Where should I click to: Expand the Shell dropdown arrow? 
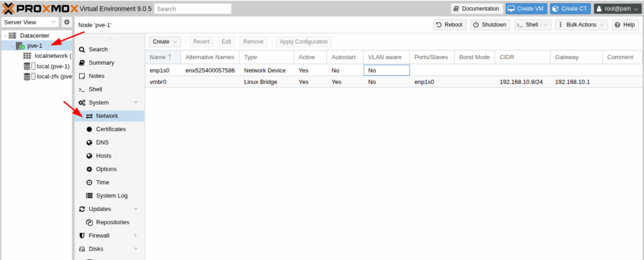(x=546, y=25)
